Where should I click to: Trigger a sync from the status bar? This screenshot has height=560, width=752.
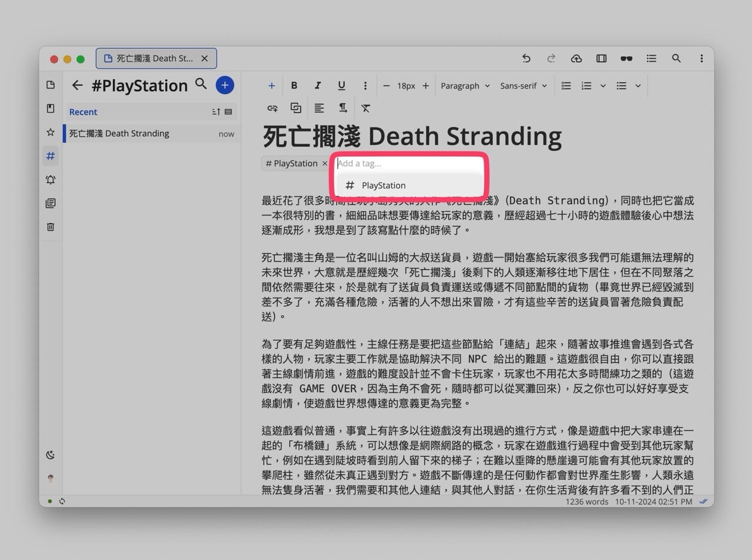[x=62, y=501]
